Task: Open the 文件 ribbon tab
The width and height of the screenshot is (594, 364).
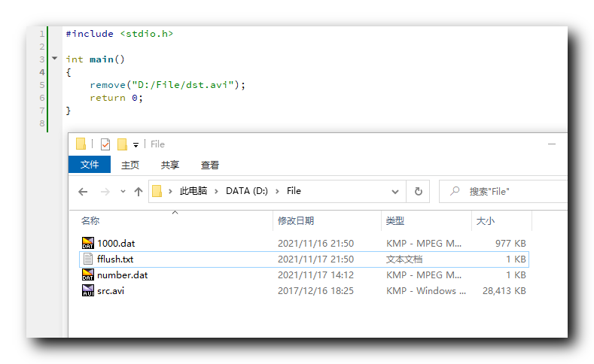Action: click(x=90, y=164)
